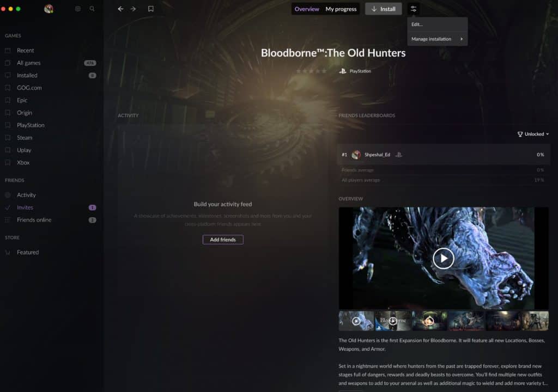Screen dimensions: 558x392
Task: Click the PlayStation platform label under title
Action: [x=360, y=71]
